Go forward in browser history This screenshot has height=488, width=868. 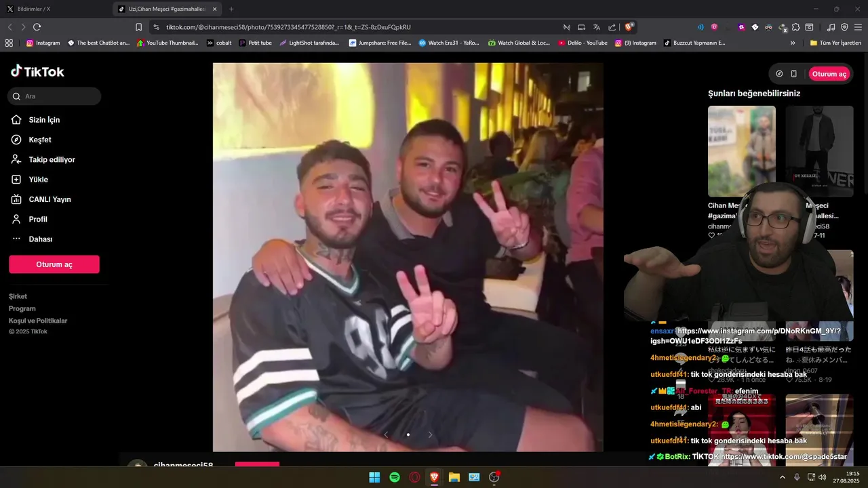point(23,27)
